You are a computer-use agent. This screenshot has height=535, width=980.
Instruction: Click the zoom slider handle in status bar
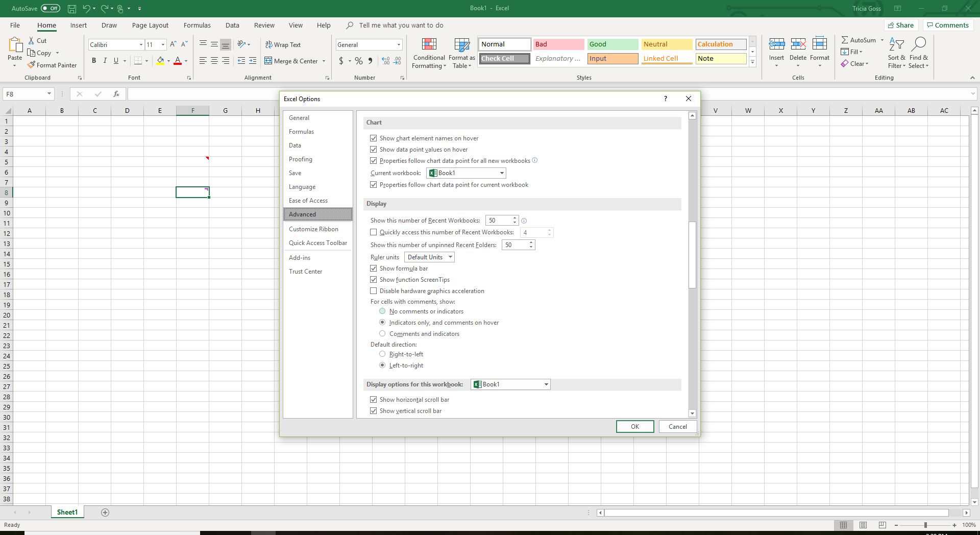pos(925,525)
